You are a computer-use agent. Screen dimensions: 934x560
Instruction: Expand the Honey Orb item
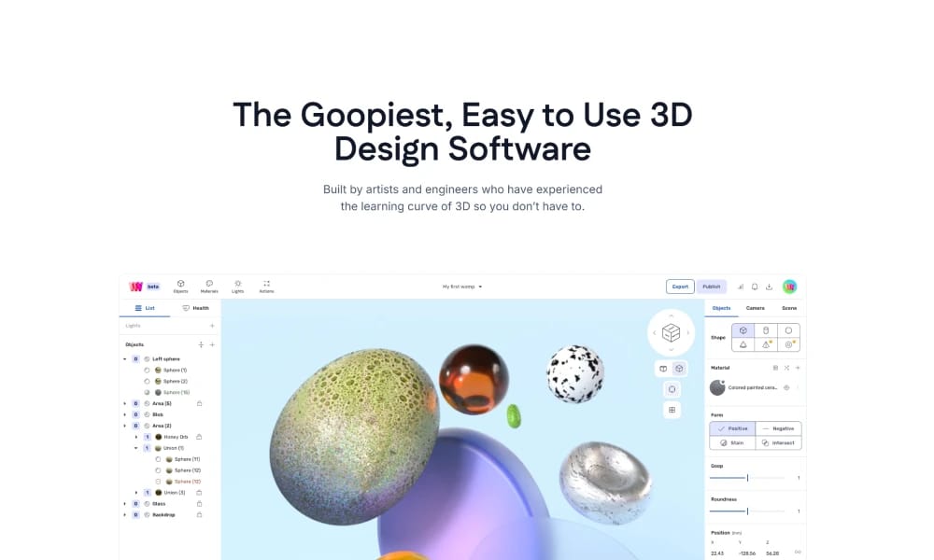136,437
